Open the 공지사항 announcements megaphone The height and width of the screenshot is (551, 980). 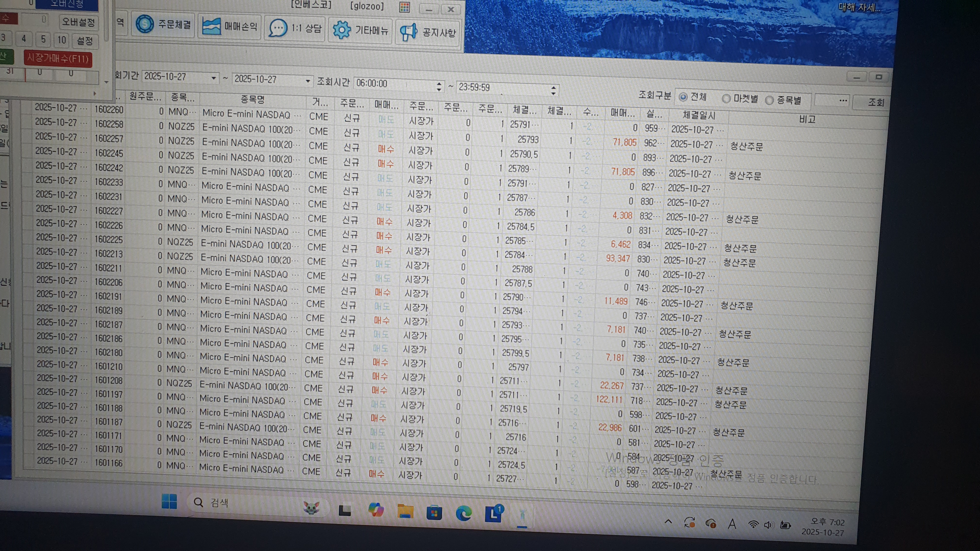click(x=428, y=32)
